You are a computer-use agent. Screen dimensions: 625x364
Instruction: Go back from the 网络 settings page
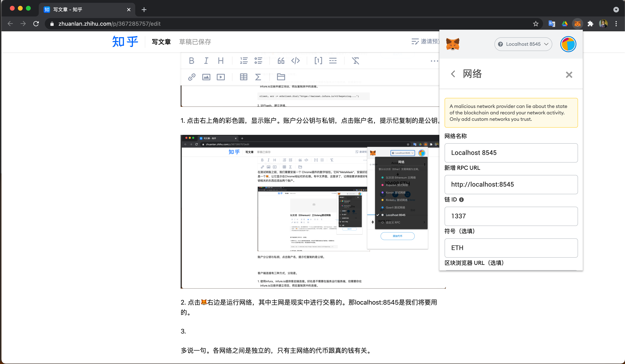coord(453,74)
